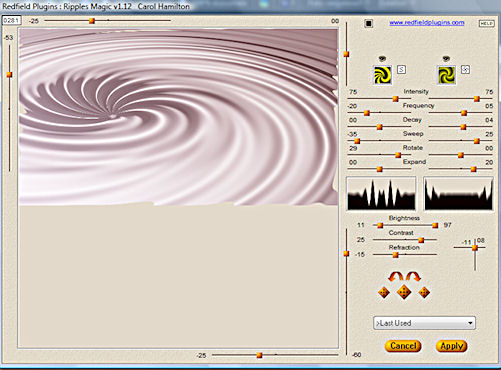Click the black square icon near the top
501x370 pixels.
[368, 23]
